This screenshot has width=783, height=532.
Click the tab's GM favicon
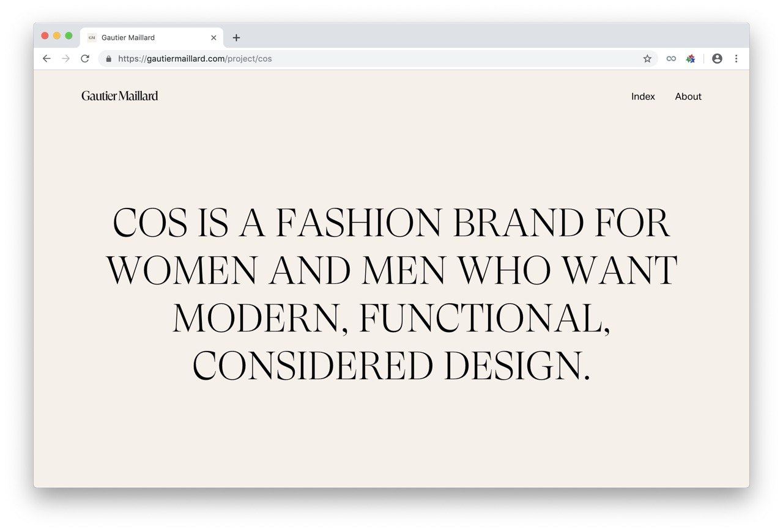coord(92,38)
